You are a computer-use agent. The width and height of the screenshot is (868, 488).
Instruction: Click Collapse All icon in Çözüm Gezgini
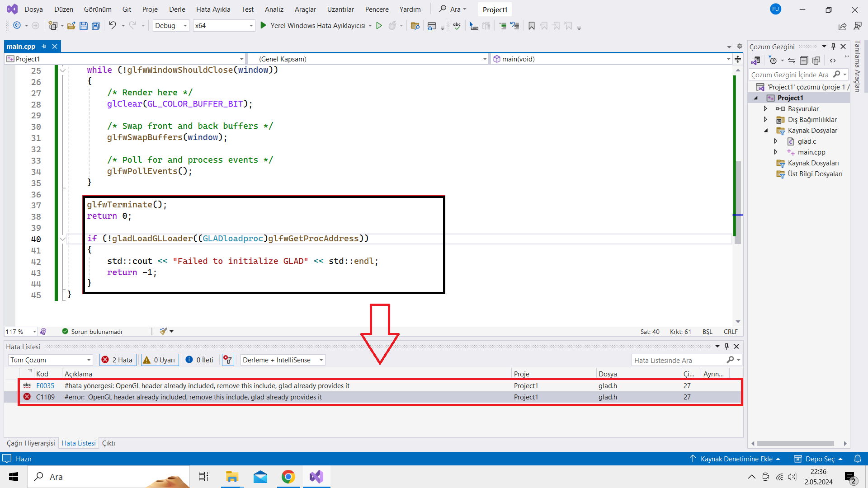[x=804, y=61]
